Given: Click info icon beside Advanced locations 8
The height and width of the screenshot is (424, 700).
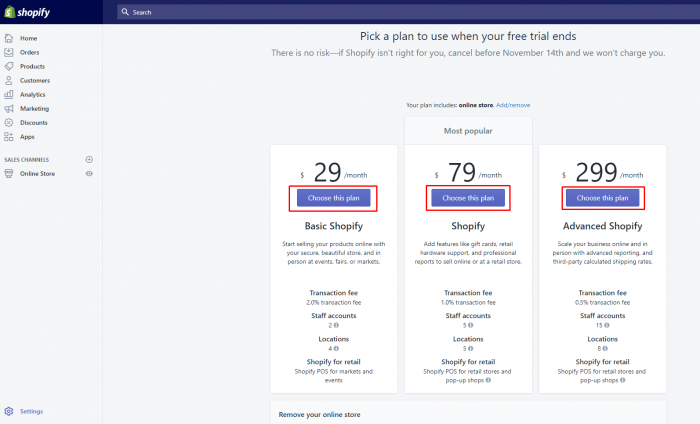Looking at the screenshot, I should coord(605,349).
